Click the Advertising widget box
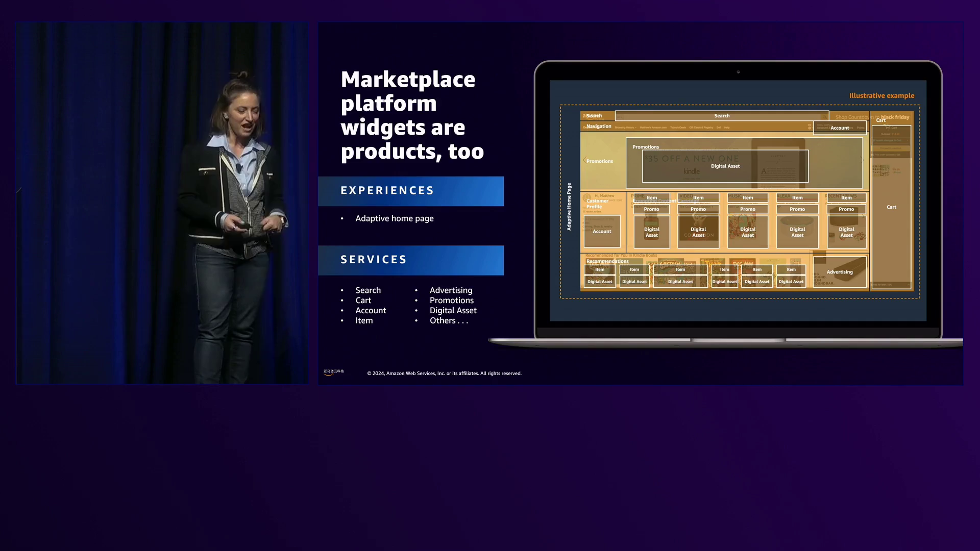The width and height of the screenshot is (980, 551). tap(840, 272)
